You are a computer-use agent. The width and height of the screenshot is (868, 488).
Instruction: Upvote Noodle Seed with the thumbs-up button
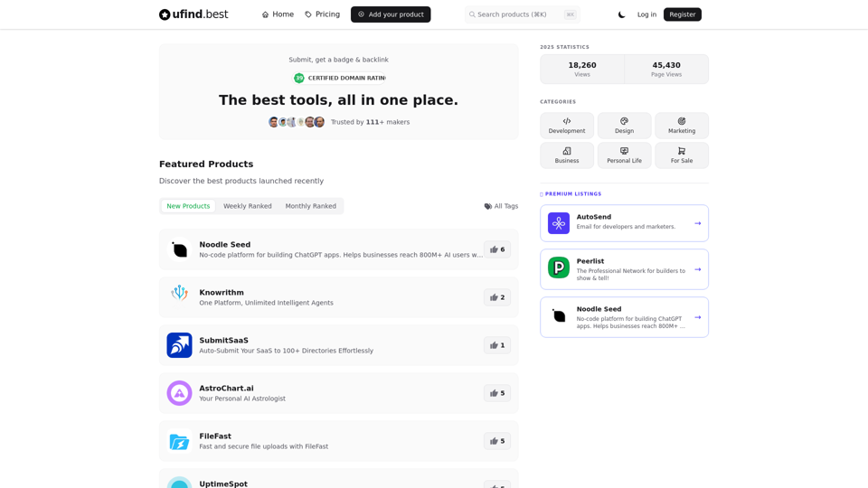coord(497,249)
